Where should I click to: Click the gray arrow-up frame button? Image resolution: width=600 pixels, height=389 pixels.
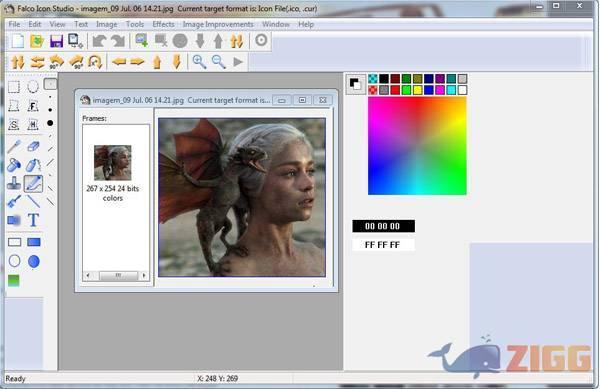pos(218,41)
